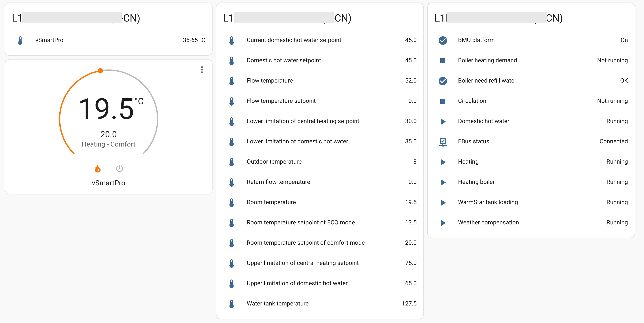644x323 pixels.
Task: Click Flow temperature thermometer icon
Action: tap(232, 81)
